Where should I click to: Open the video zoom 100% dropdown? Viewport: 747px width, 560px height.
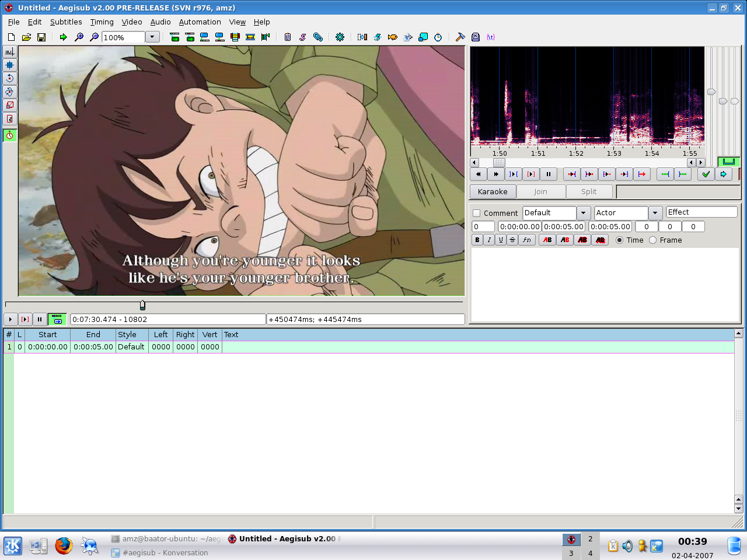coord(152,37)
